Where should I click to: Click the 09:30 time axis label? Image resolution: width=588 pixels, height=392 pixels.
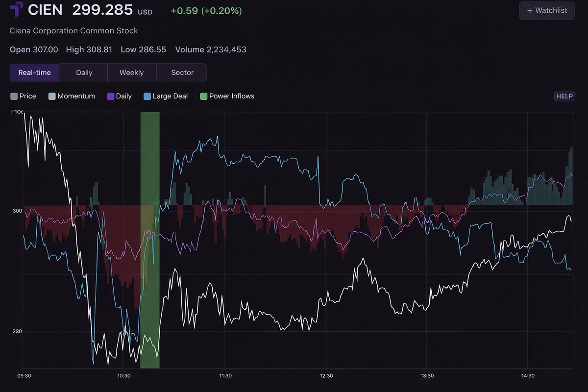(24, 375)
